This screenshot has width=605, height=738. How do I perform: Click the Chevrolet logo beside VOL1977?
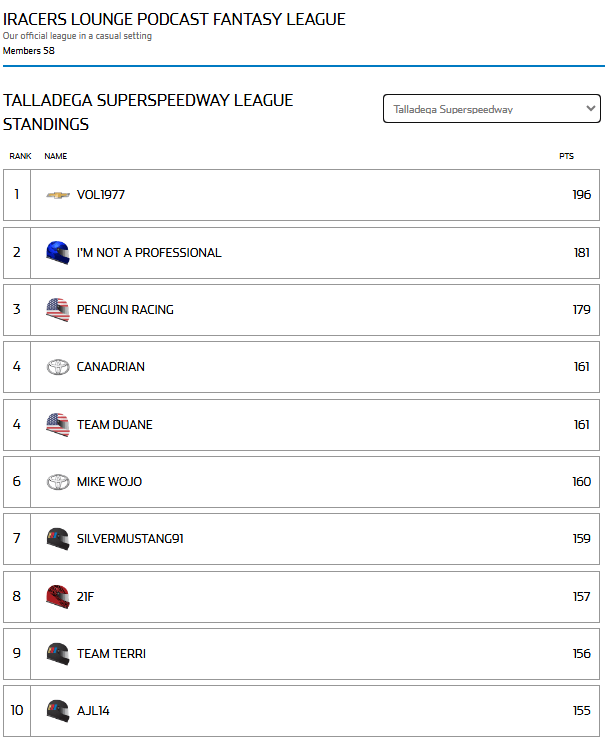[x=58, y=195]
